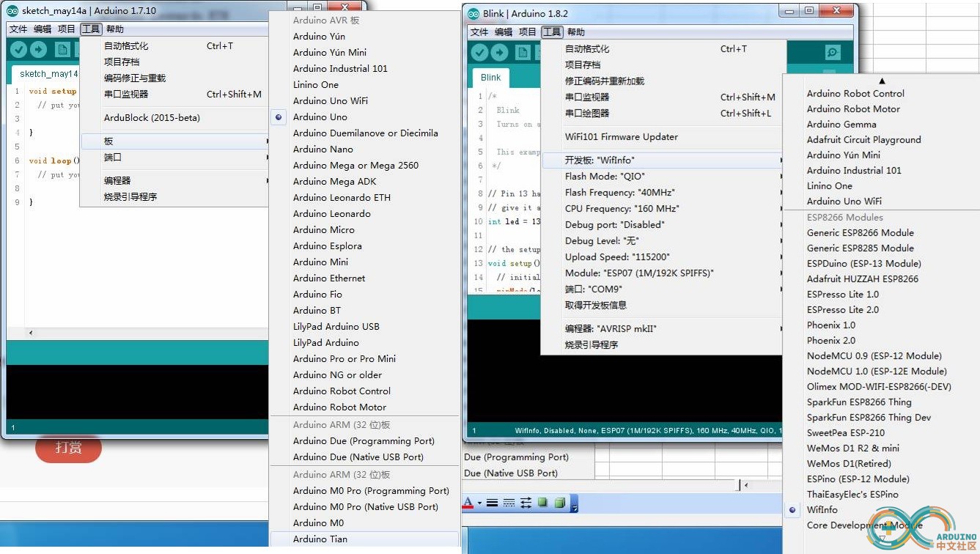Select Arduino Due (Programming Port) board

tap(365, 441)
